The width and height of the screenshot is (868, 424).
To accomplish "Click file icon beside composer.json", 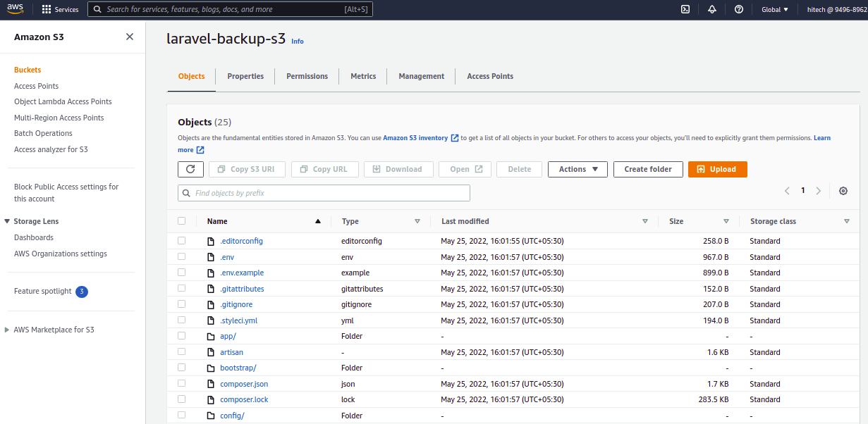I will (x=210, y=384).
